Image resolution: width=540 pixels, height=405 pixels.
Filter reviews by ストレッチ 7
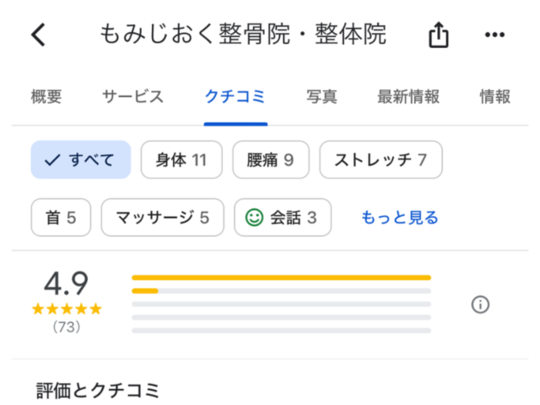[381, 159]
